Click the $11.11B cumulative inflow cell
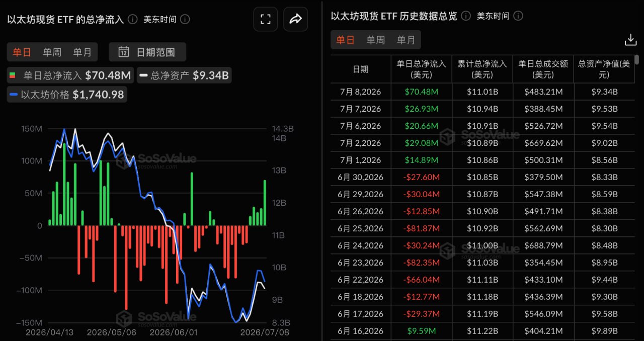The width and height of the screenshot is (644, 341). (x=482, y=280)
